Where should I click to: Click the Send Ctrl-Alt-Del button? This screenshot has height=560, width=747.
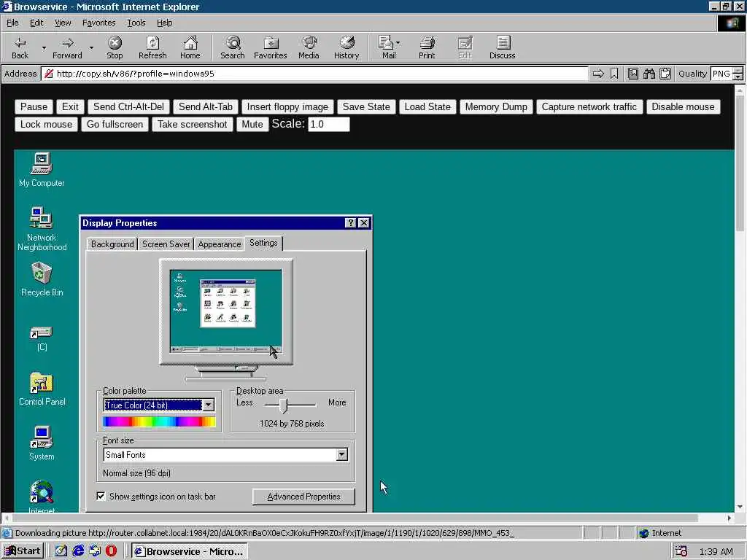[128, 106]
